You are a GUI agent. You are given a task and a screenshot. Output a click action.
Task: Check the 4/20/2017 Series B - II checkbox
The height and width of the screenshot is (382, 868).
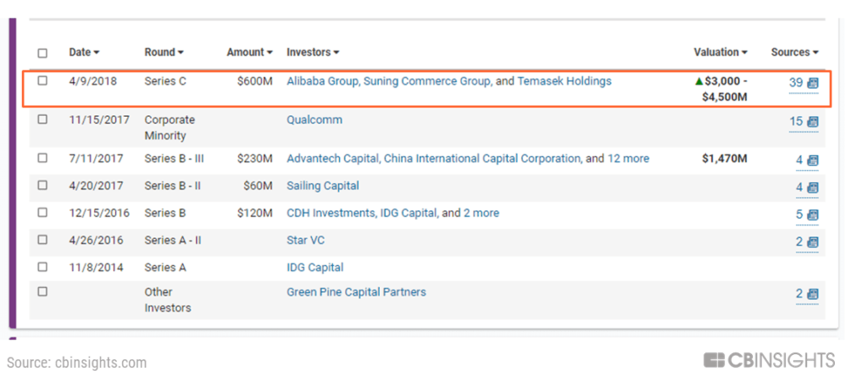click(x=42, y=185)
